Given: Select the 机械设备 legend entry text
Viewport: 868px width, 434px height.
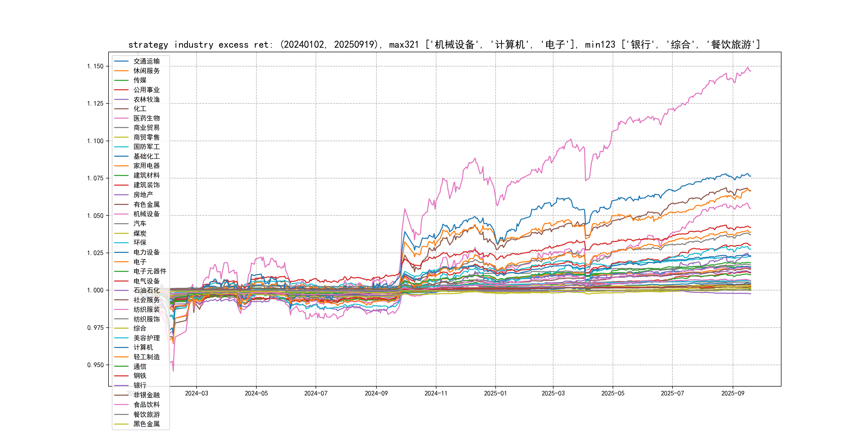Looking at the screenshot, I should pos(146,214).
